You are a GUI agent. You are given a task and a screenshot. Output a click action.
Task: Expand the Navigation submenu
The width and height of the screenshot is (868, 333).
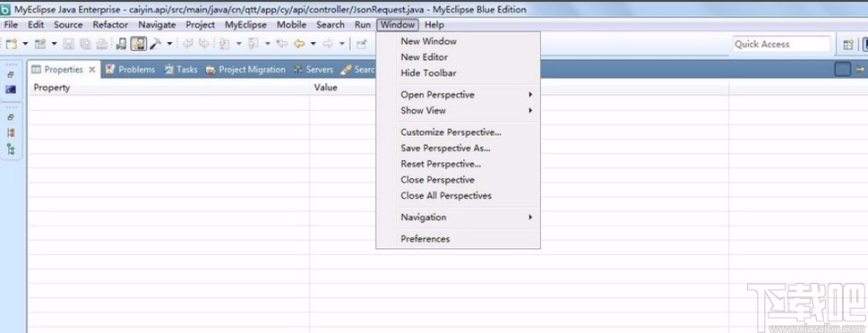click(458, 218)
